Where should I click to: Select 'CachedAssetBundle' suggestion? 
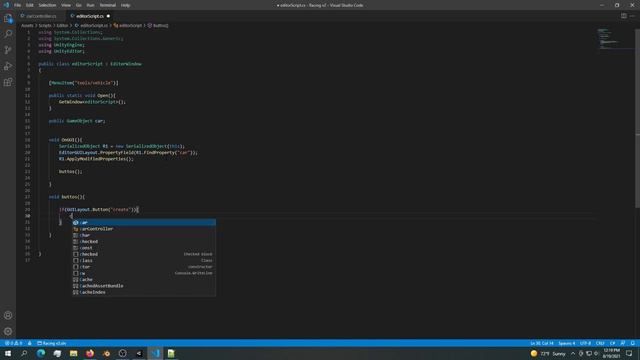[x=144, y=286]
